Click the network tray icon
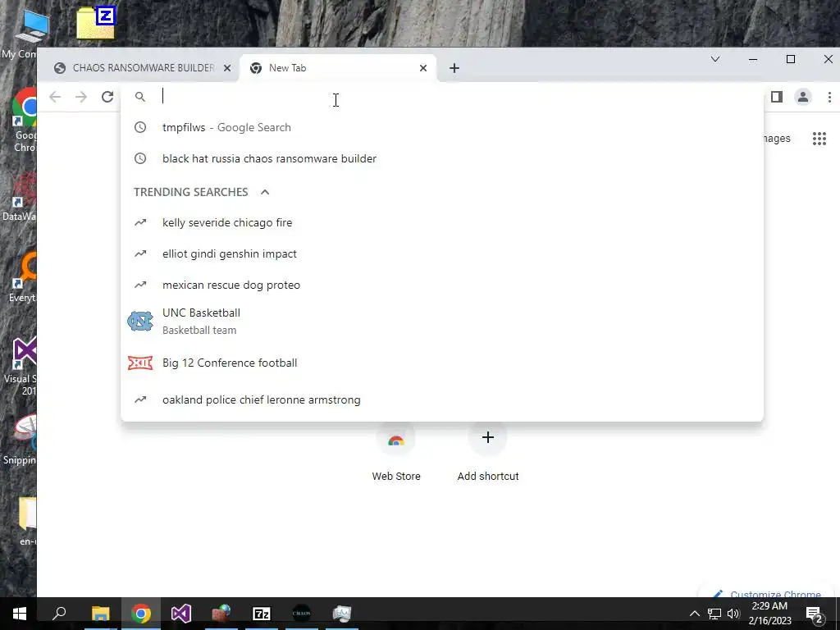Screen dimensions: 840x630 [714, 614]
